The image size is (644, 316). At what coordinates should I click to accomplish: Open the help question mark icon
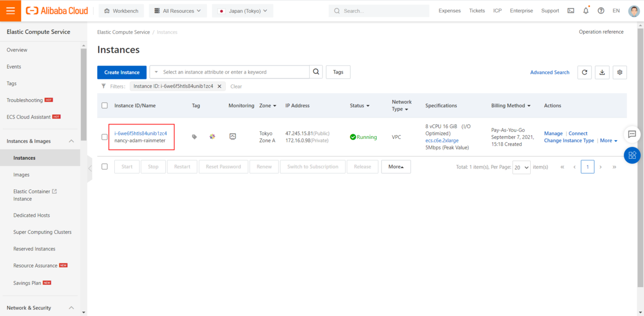(601, 11)
